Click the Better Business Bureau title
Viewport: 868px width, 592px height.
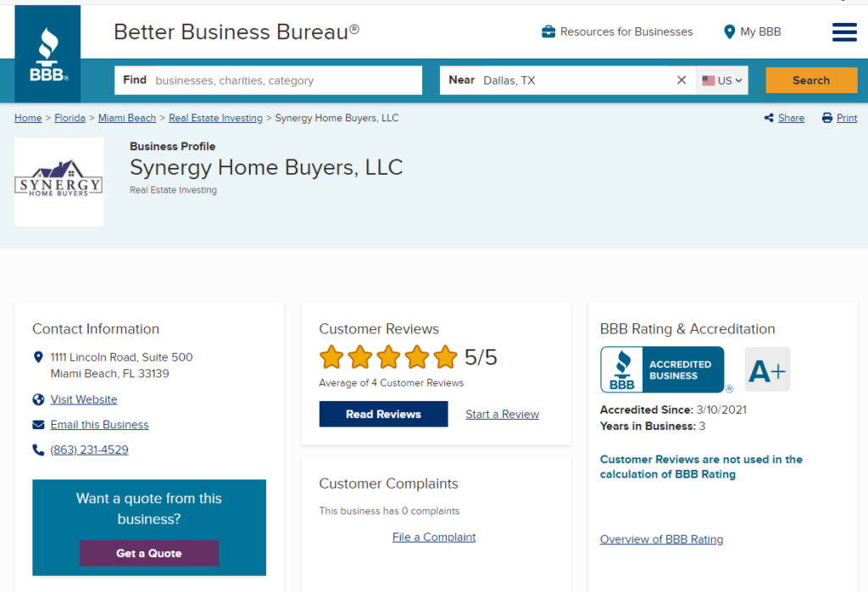[x=236, y=32]
